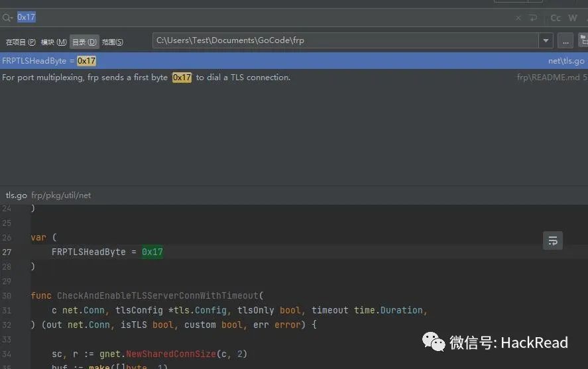Toggle the Cc match case option
The width and height of the screenshot is (588, 369).
[556, 18]
